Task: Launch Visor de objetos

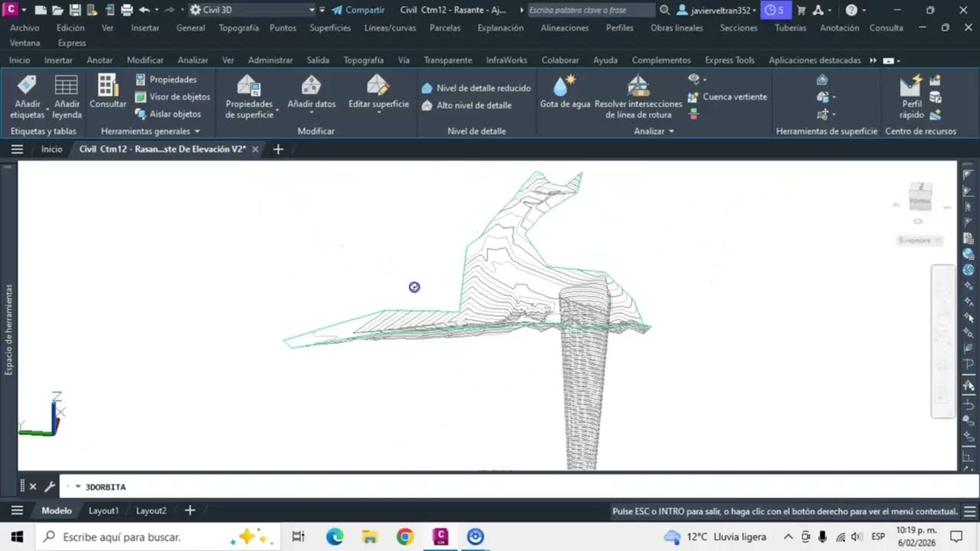Action: tap(172, 96)
